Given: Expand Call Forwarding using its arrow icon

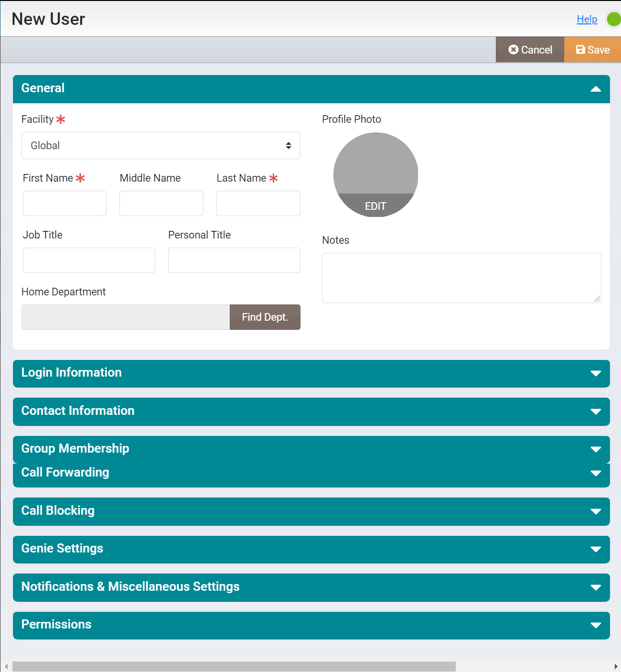Looking at the screenshot, I should (x=595, y=473).
